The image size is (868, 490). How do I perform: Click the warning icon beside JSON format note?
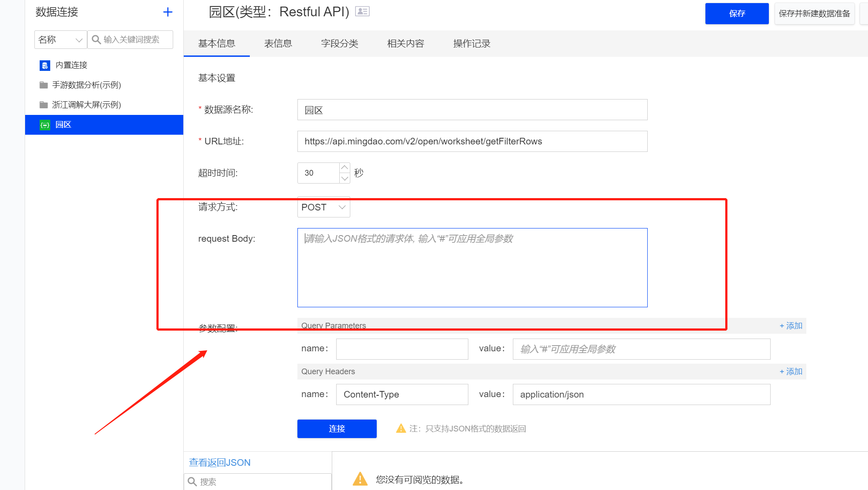(401, 428)
